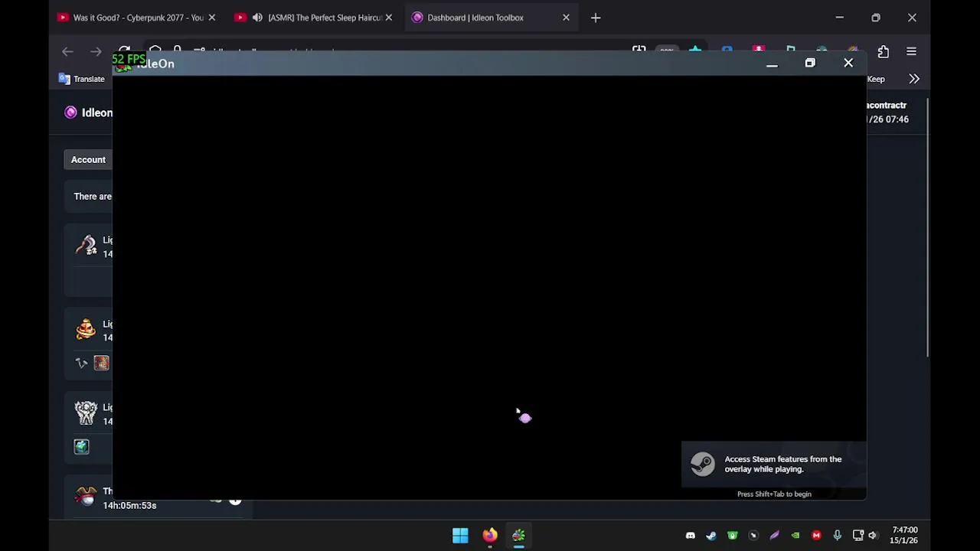The height and width of the screenshot is (551, 980).
Task: Open a new browser tab
Action: click(x=596, y=18)
